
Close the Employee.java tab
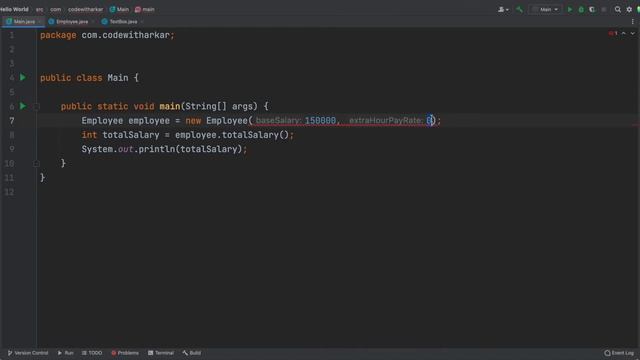[93, 22]
